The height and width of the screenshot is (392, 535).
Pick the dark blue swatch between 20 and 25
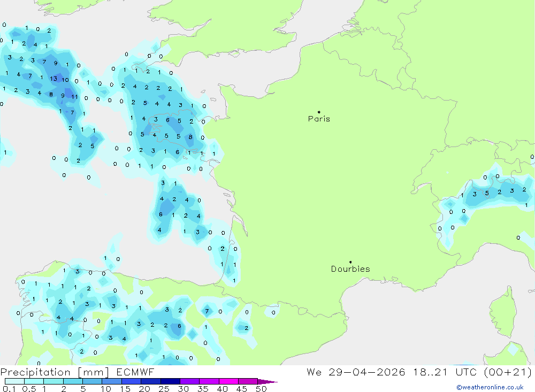tap(151, 381)
